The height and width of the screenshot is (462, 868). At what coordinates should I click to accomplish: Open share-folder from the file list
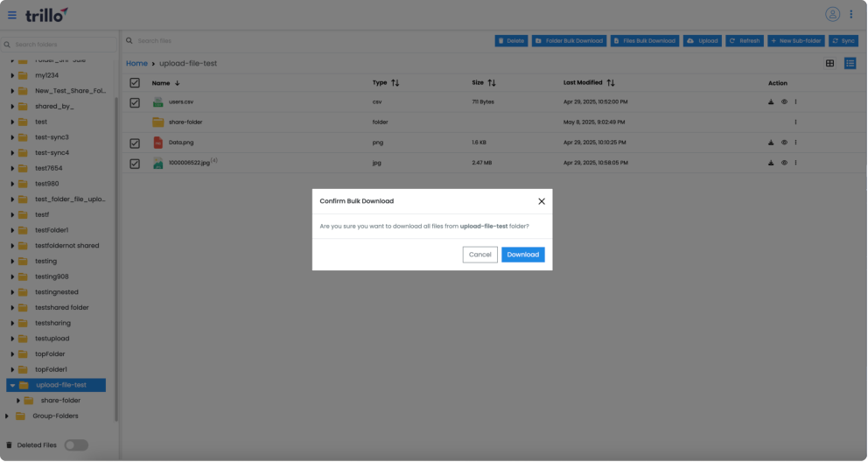pyautogui.click(x=185, y=122)
